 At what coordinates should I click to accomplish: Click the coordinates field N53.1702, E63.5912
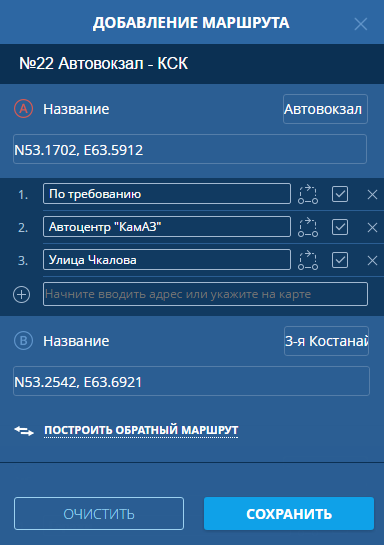pyautogui.click(x=190, y=149)
